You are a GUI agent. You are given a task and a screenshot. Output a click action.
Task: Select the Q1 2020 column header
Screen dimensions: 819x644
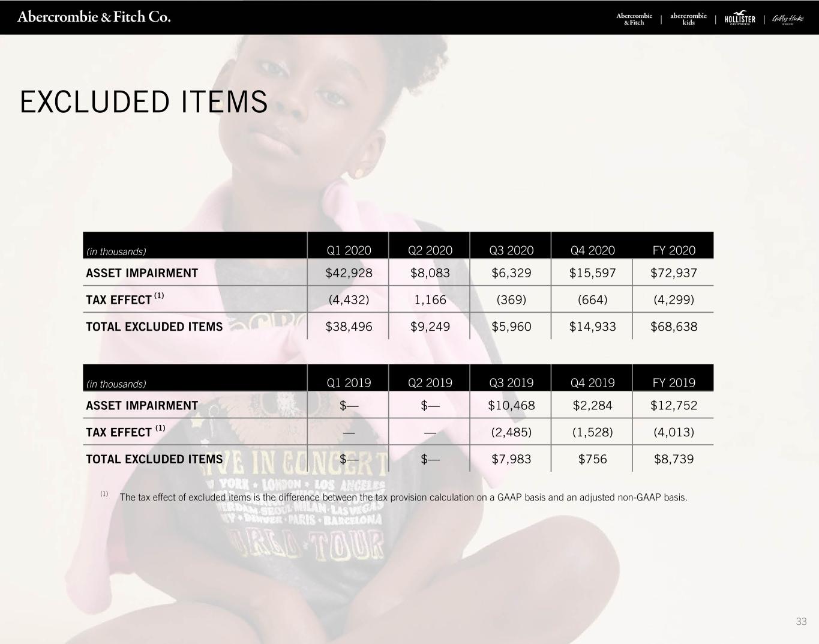349,250
